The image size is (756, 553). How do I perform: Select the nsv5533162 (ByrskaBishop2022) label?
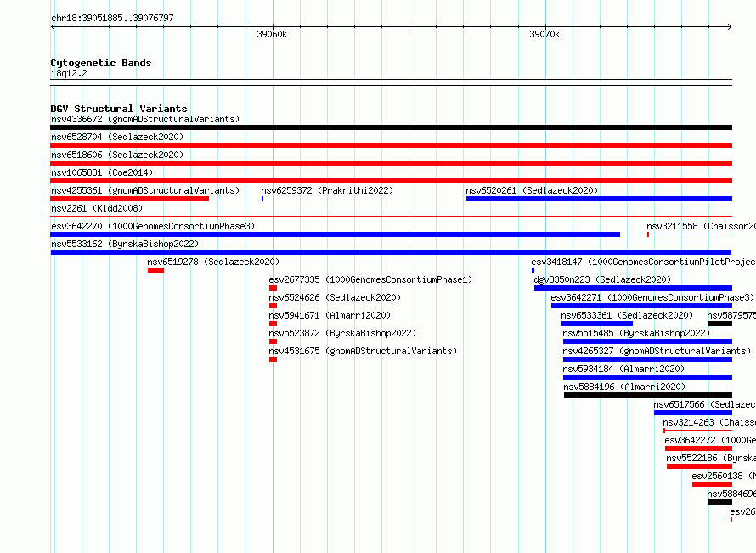pos(125,244)
